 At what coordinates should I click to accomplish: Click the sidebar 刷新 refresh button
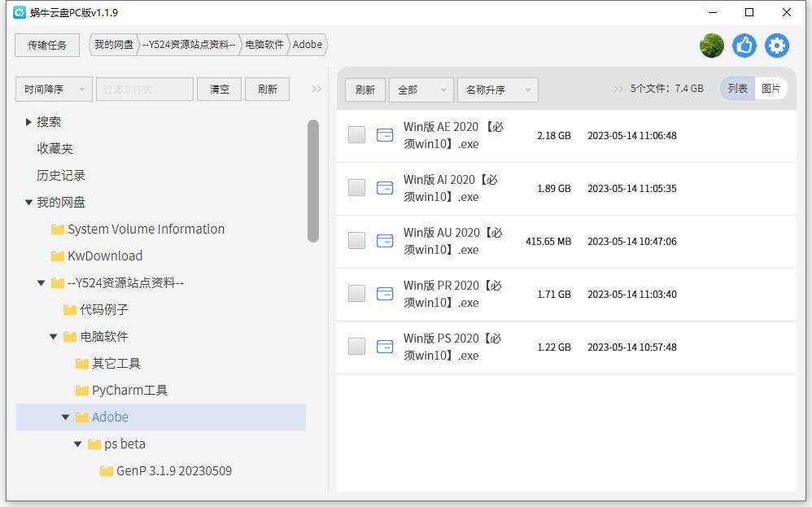click(267, 90)
